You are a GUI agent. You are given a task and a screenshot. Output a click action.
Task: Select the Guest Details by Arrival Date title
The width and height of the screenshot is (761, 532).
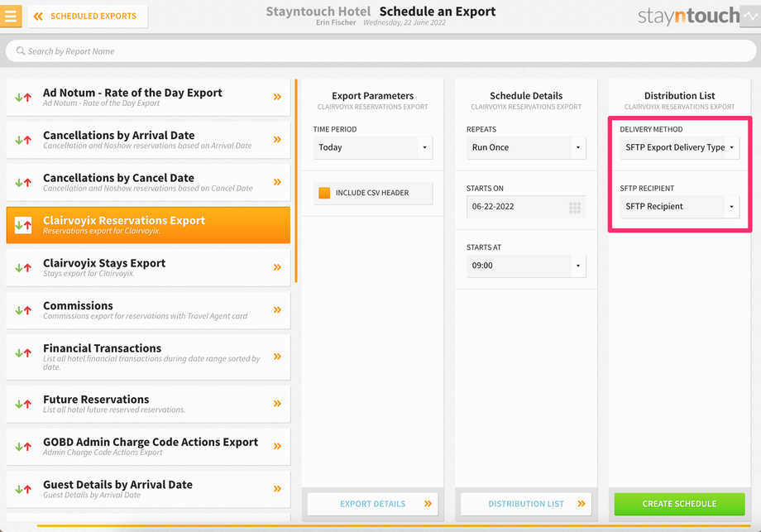[x=118, y=485]
